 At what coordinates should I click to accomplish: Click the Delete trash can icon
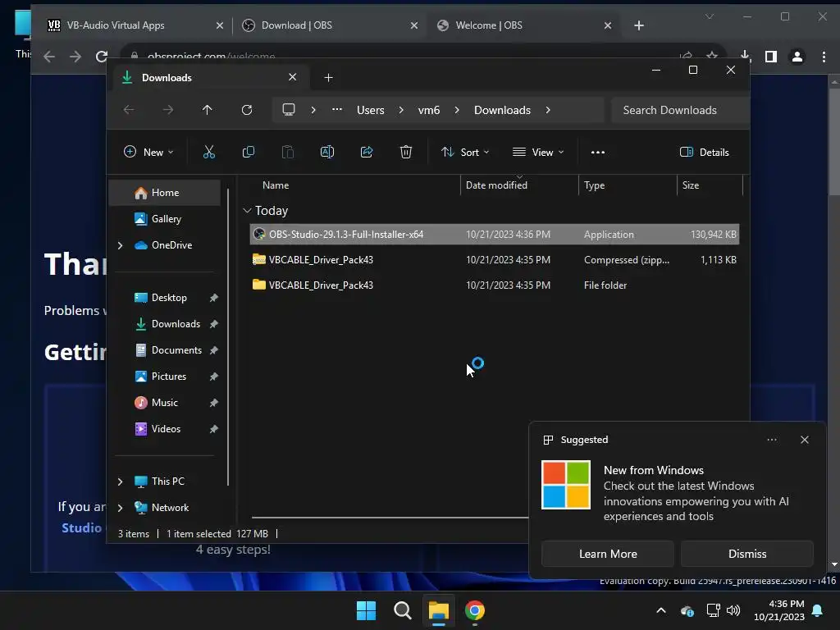click(406, 152)
